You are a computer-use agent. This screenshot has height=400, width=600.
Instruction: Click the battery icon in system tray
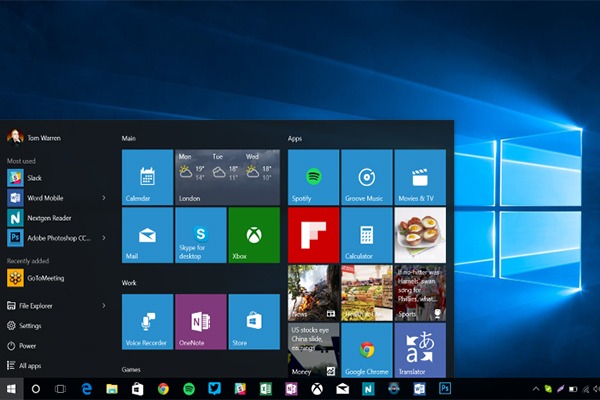point(573,389)
